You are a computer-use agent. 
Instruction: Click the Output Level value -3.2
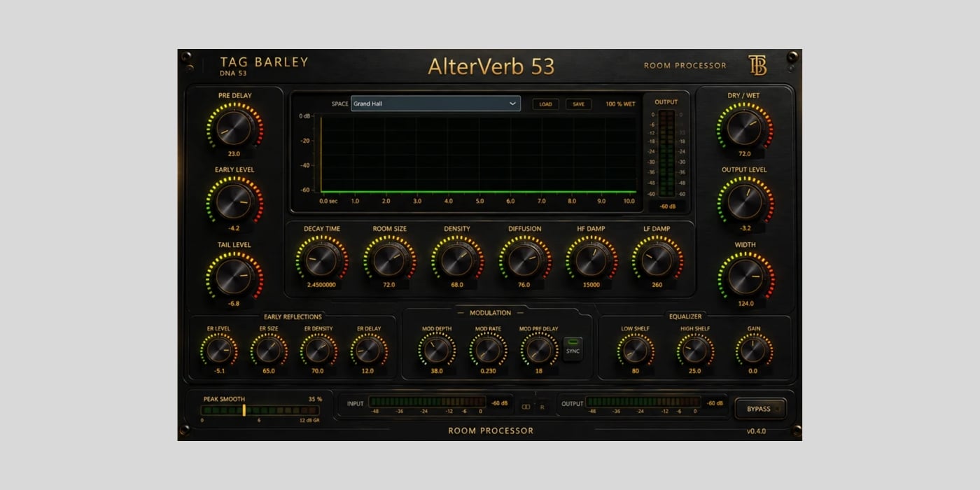745,228
